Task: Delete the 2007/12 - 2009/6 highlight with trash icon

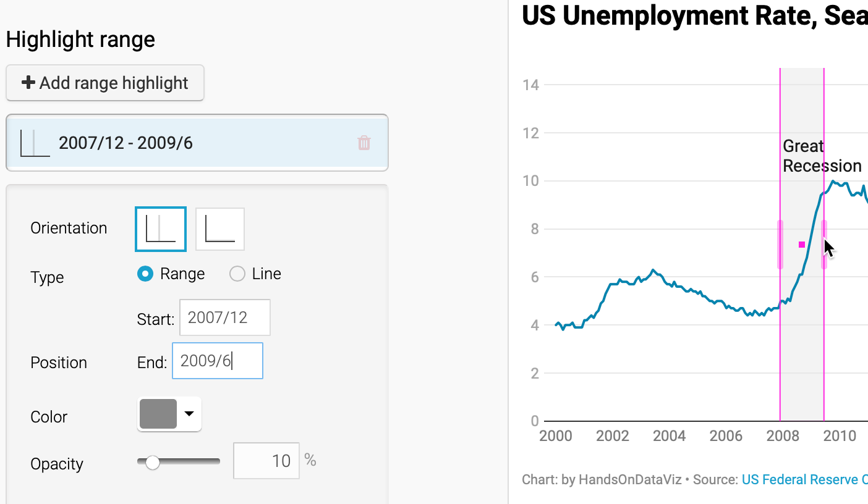Action: 364,143
